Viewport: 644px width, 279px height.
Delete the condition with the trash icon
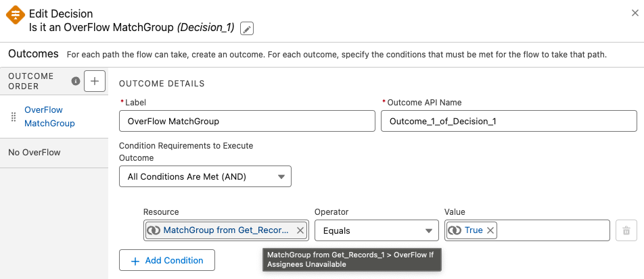pyautogui.click(x=626, y=230)
